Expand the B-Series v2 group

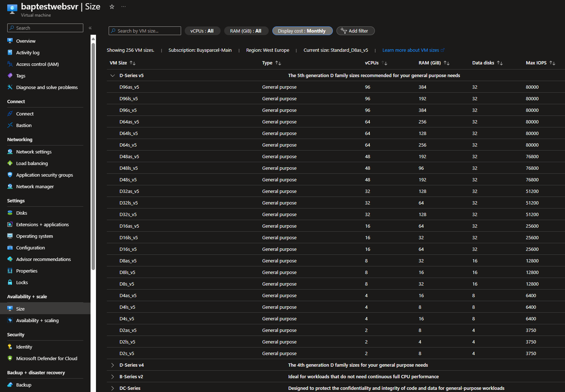tap(113, 377)
